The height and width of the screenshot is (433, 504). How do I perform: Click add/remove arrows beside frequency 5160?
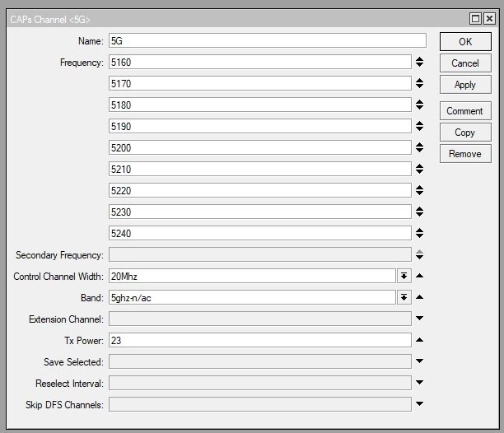pos(419,62)
